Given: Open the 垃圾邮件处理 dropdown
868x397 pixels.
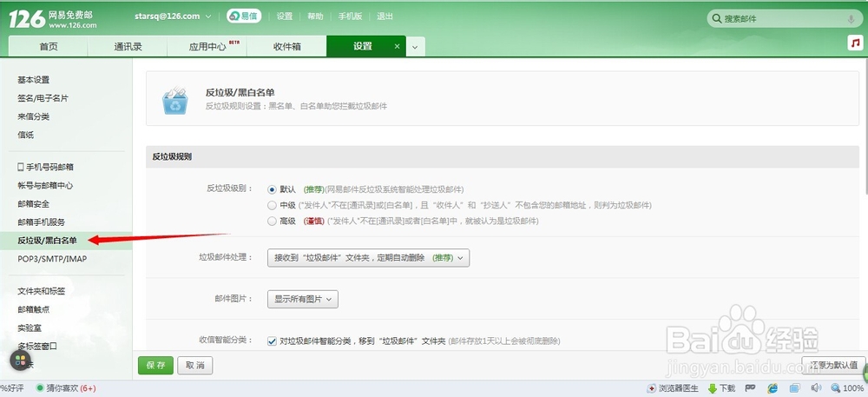Looking at the screenshot, I should pos(368,258).
